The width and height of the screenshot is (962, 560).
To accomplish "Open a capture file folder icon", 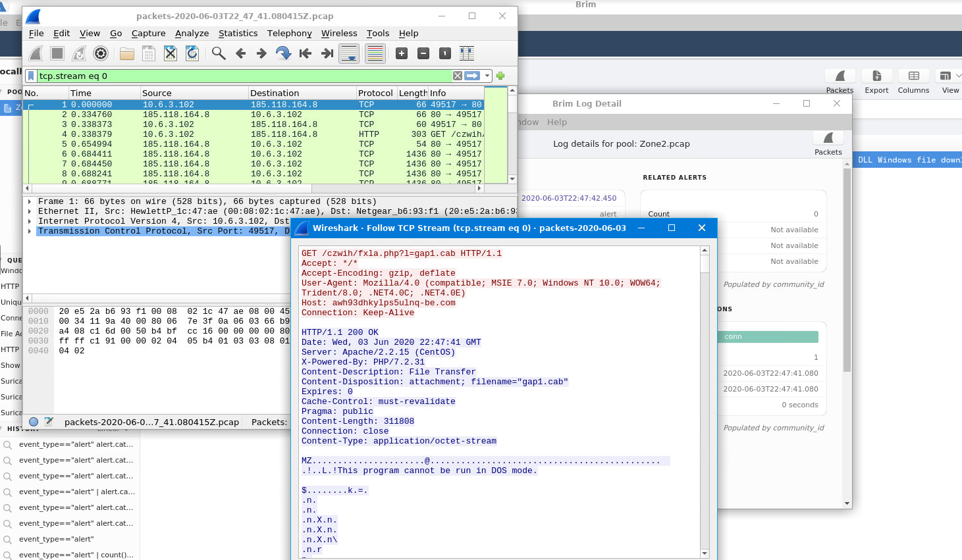I will pos(127,54).
